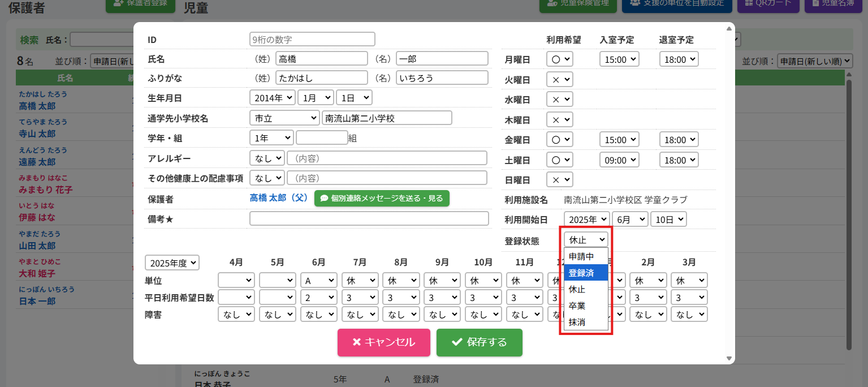Screen dimensions: 868x387
Task: Open the birth year 2014年 dropdown
Action: coord(272,97)
